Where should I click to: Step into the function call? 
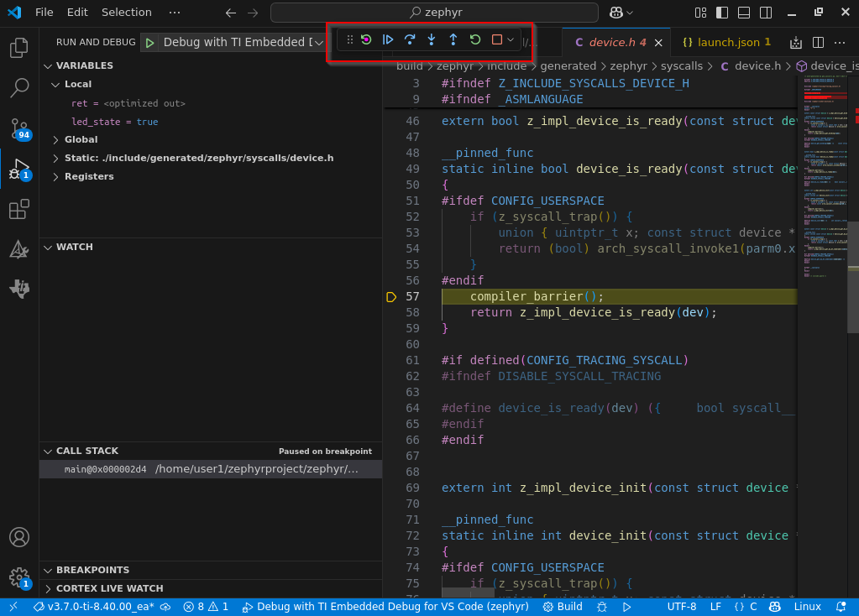pos(432,39)
